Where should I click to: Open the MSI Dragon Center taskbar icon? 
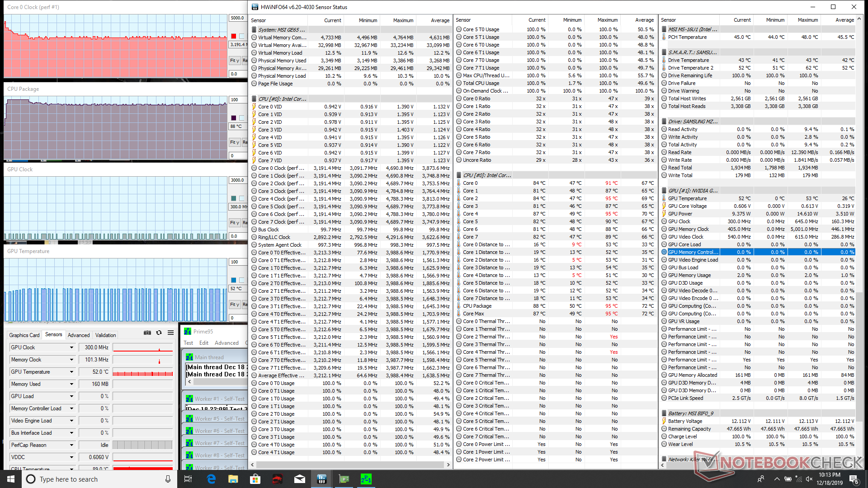tap(277, 479)
